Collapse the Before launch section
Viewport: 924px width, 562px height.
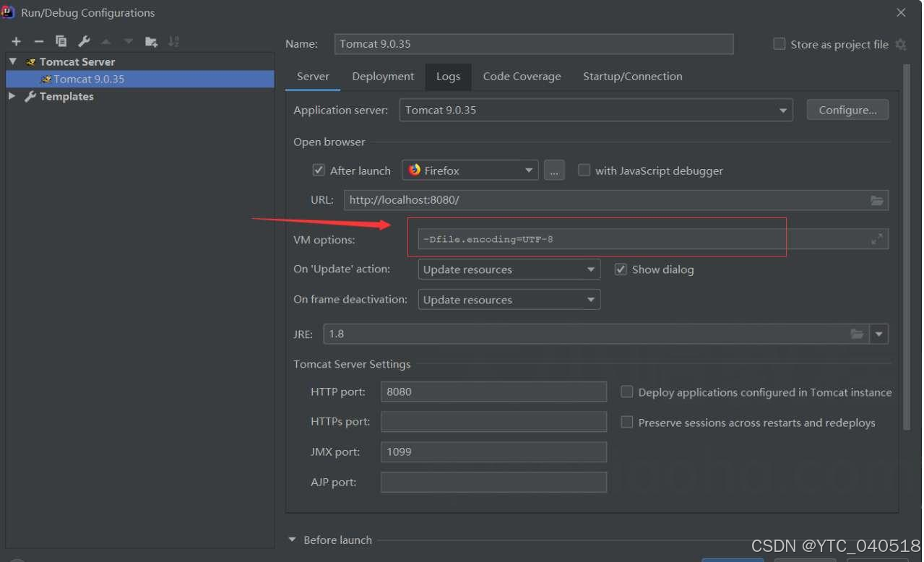tap(293, 540)
